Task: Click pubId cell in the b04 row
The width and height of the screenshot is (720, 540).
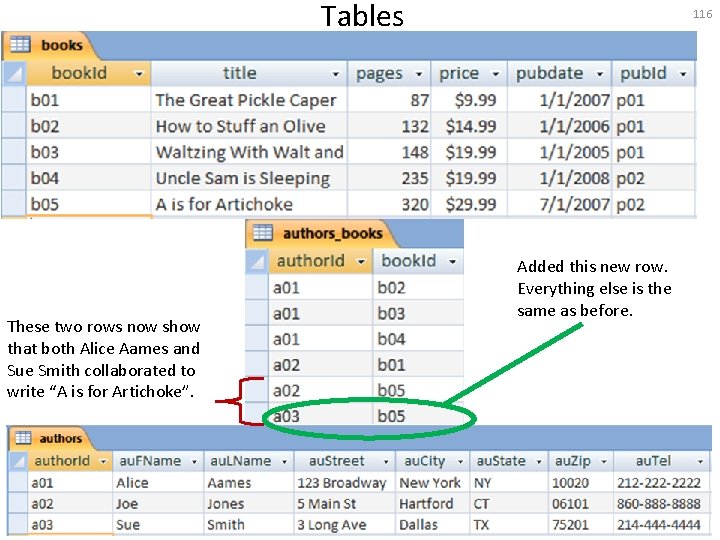Action: click(x=653, y=178)
